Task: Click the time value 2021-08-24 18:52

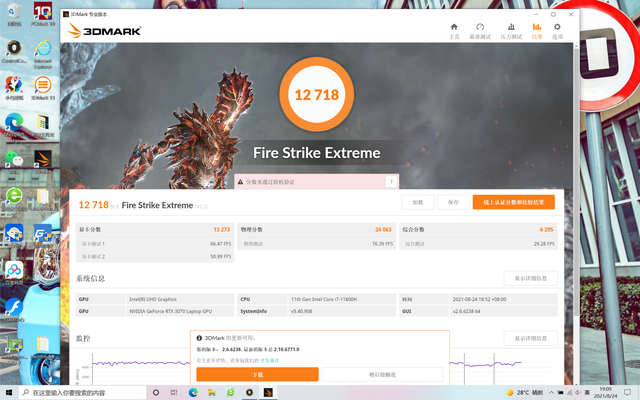Action: point(479,299)
